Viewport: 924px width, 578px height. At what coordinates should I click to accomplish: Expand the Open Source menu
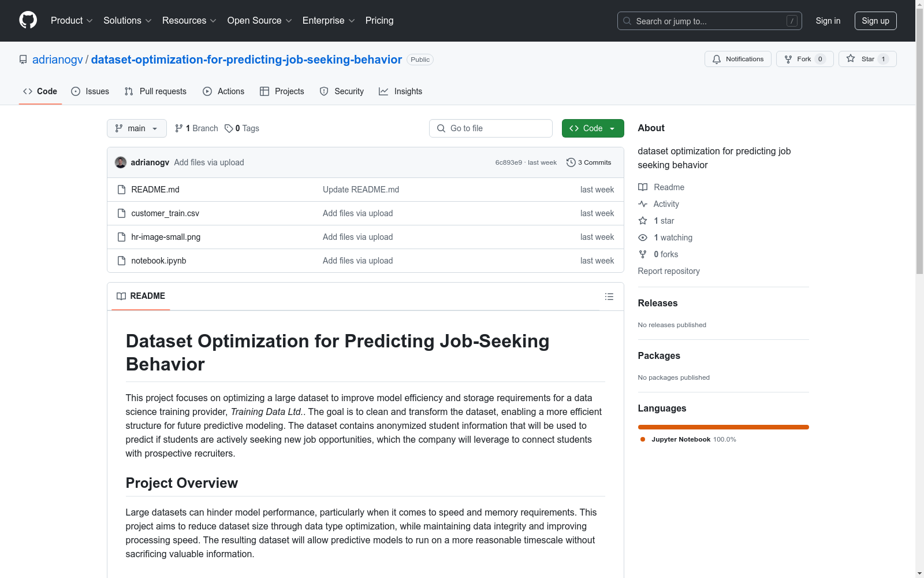pyautogui.click(x=260, y=21)
